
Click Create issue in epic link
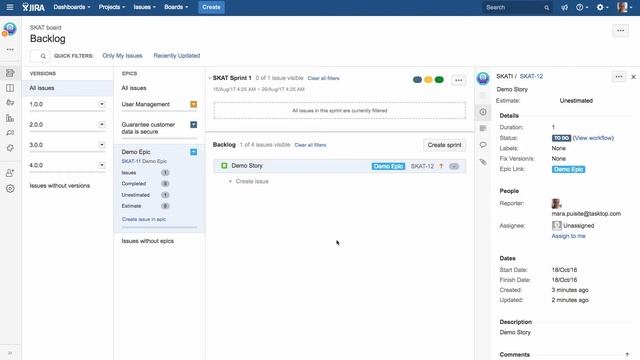pyautogui.click(x=144, y=220)
